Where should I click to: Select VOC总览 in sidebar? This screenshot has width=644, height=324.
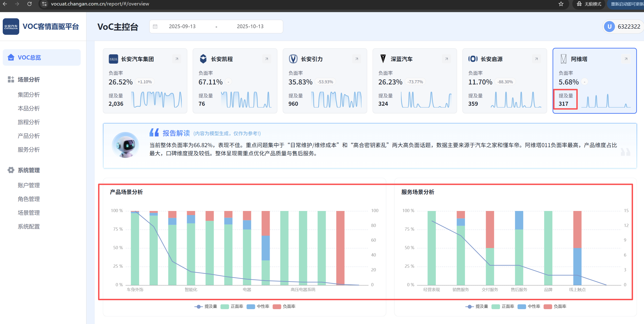click(29, 57)
